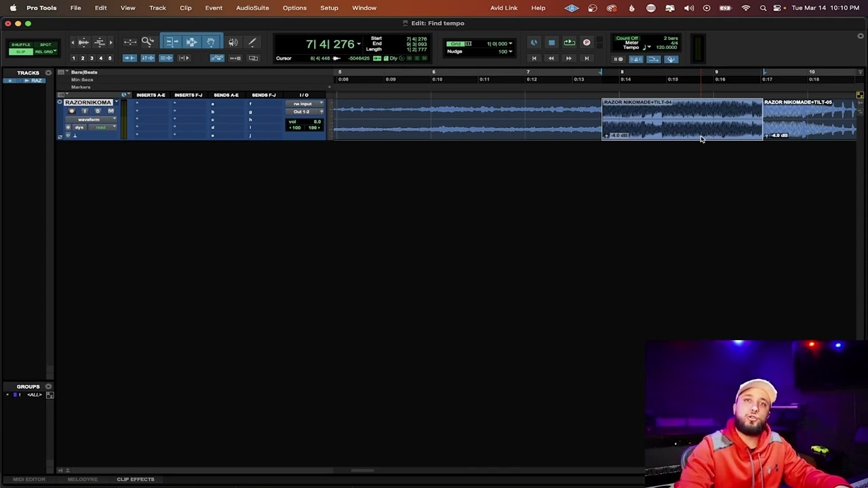Toggle Rel Grid edit mode
Viewport: 868px width, 488px height.
pos(45,52)
